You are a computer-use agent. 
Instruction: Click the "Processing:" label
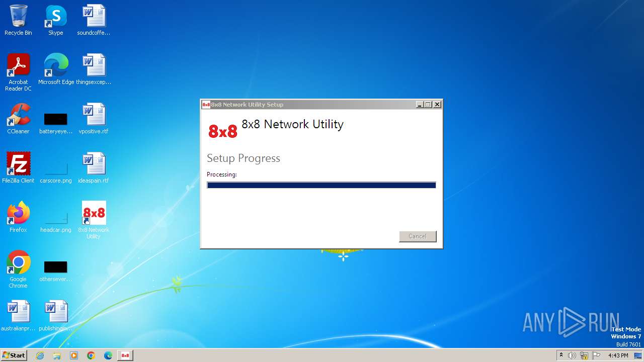pos(222,174)
